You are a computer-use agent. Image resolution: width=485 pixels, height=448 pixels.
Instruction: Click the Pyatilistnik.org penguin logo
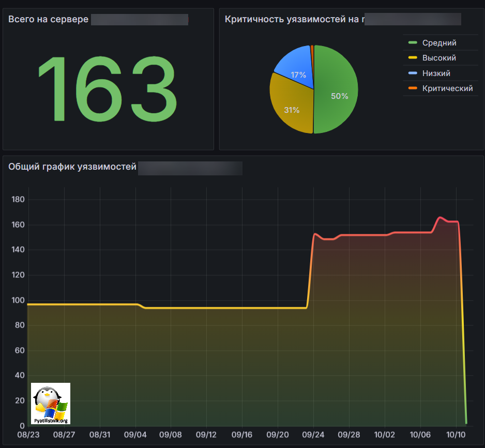(50, 404)
